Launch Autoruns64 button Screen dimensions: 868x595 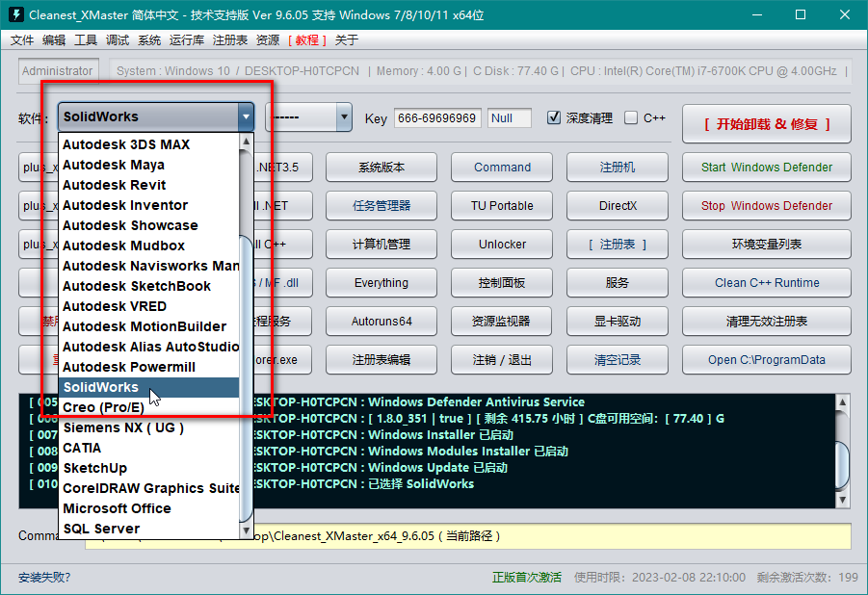pos(381,321)
